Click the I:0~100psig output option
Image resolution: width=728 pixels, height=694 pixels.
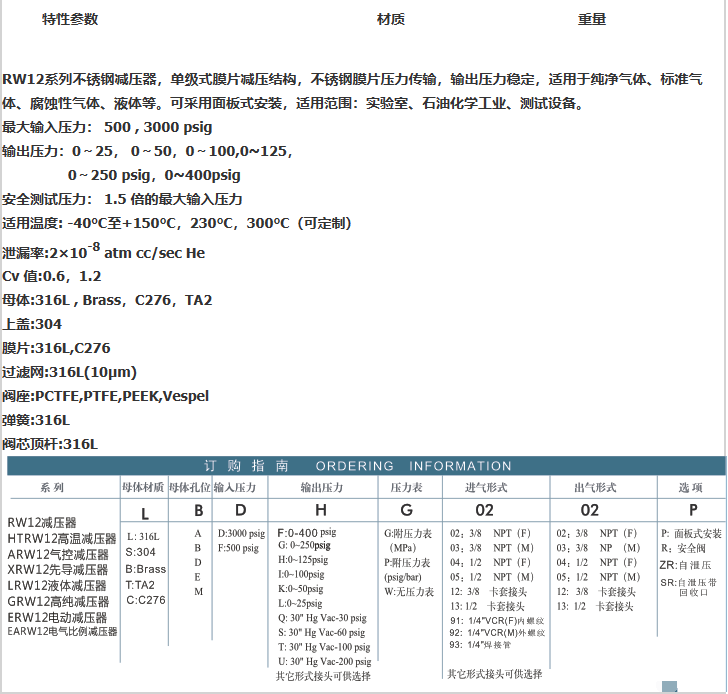click(301, 575)
